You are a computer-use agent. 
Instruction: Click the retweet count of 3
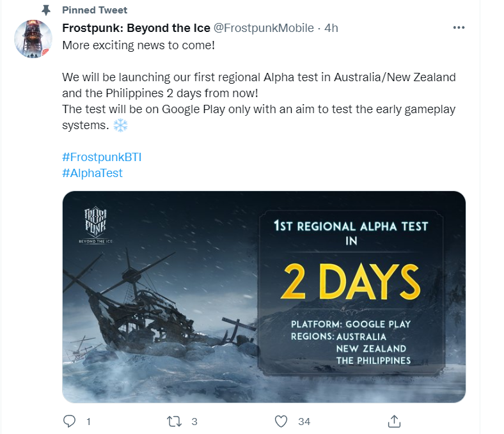coord(194,422)
